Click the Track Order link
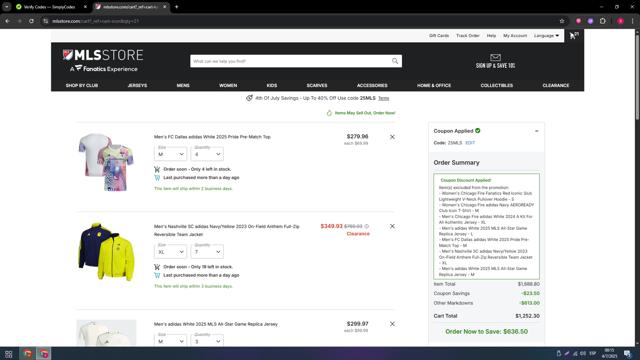This screenshot has width=640, height=360. tap(468, 36)
